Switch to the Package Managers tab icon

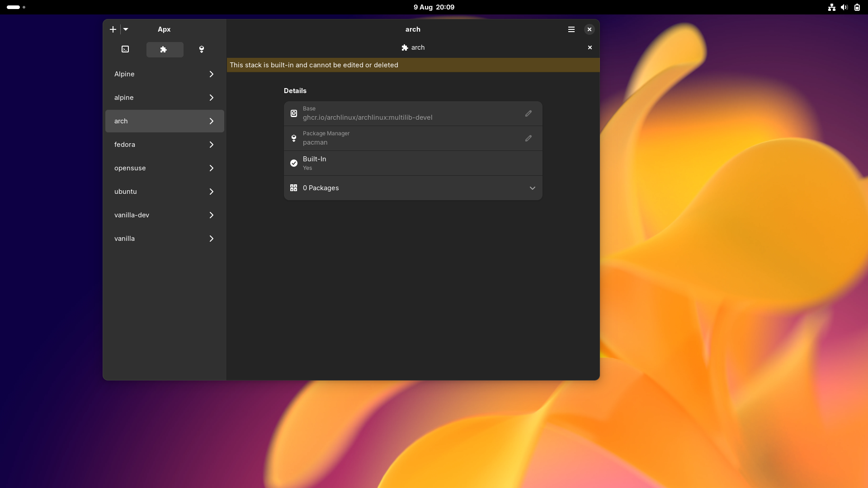tap(202, 49)
